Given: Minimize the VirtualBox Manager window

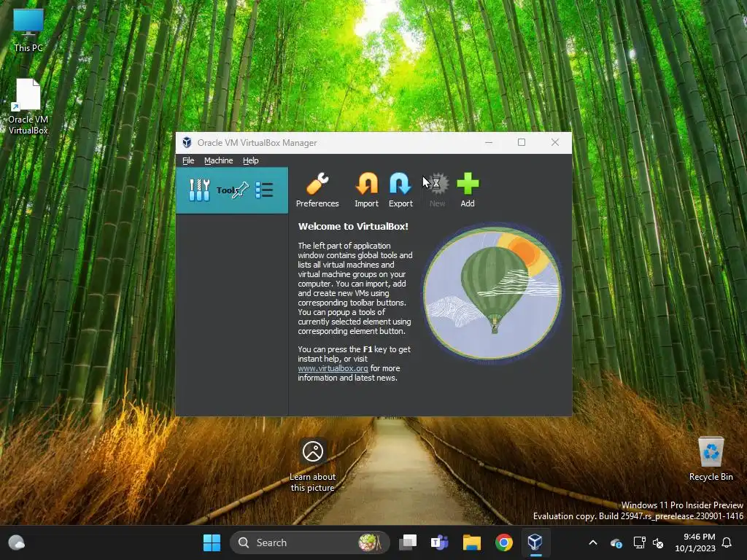Looking at the screenshot, I should 489,142.
